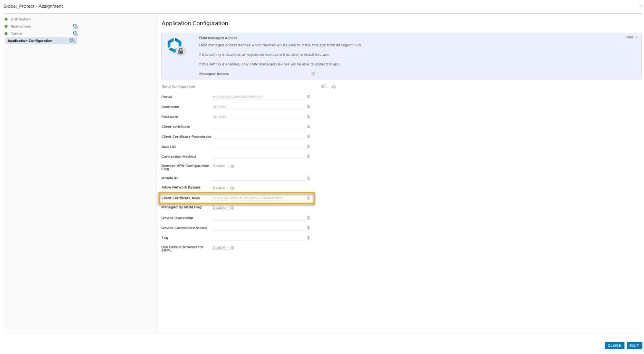Click the settings icon next to Restrictions
Image resolution: width=644 pixels, height=354 pixels.
75,26
